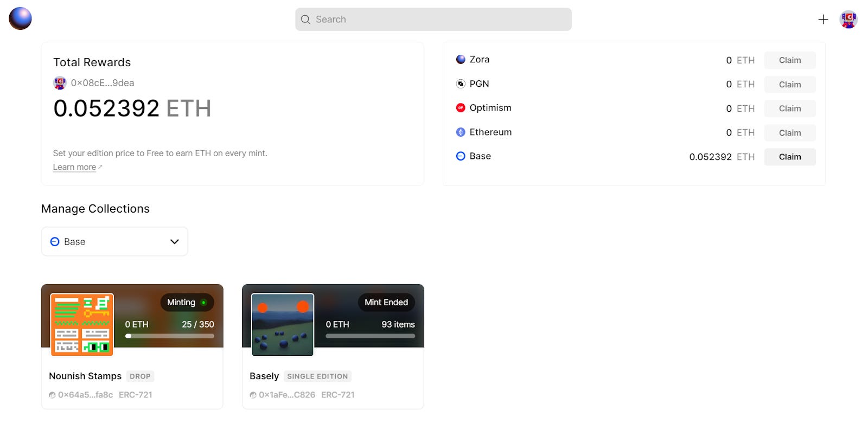Claim Base rewards of 0.052392 ETH

790,157
